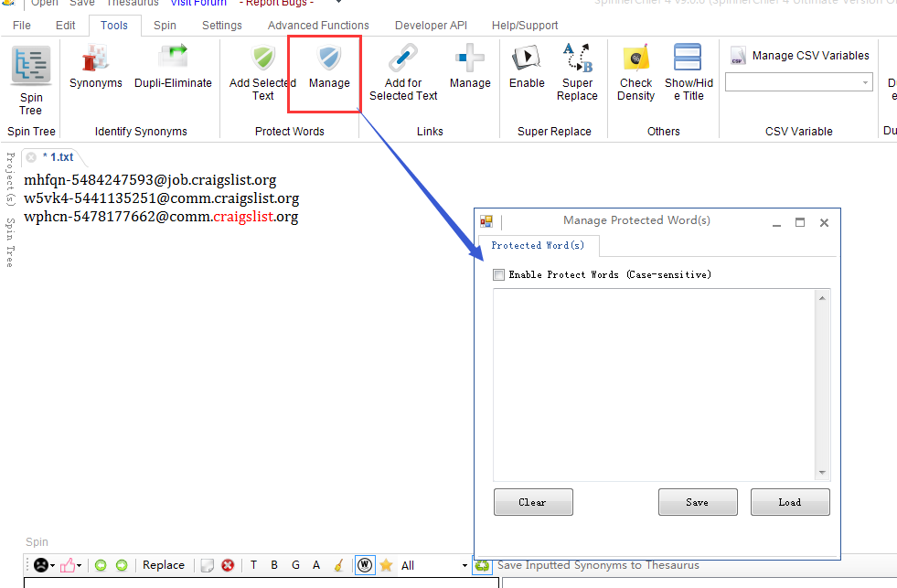This screenshot has width=897, height=588.
Task: Close the 1.txt document tab
Action: tap(31, 157)
